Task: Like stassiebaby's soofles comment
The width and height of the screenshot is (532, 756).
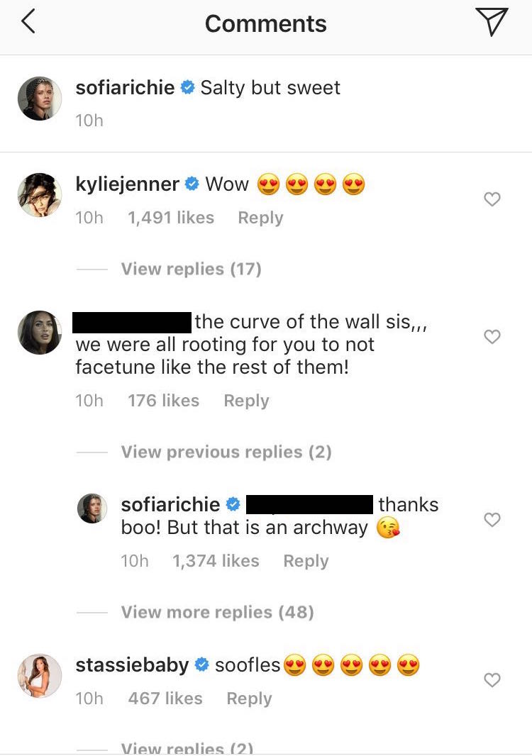Action: 492,679
